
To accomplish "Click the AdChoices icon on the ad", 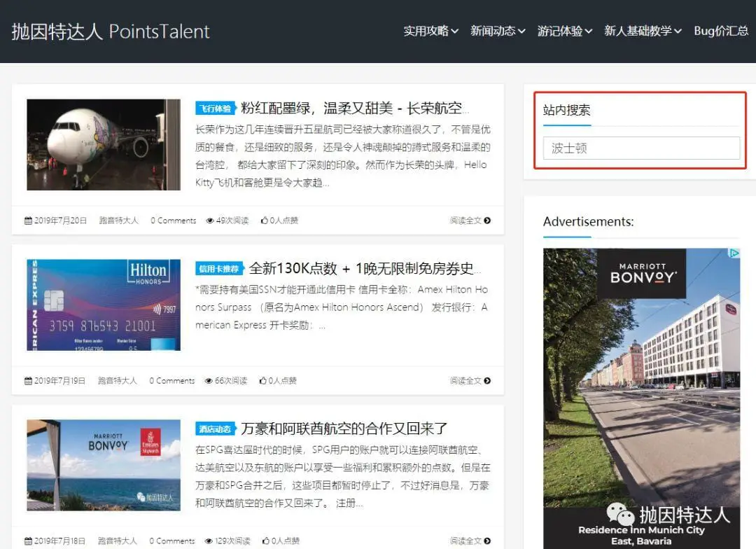I will point(734,253).
